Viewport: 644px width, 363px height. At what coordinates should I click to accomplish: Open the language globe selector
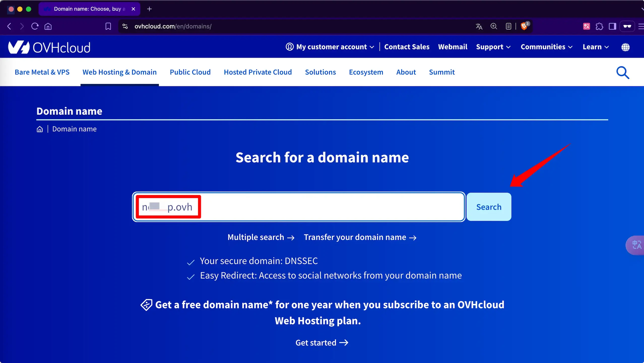625,47
